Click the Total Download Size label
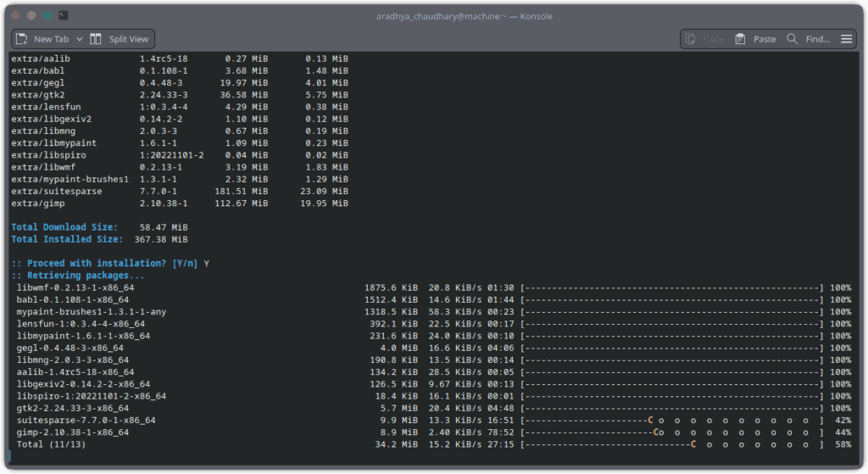Screen dimensions: 868x474 64,227
